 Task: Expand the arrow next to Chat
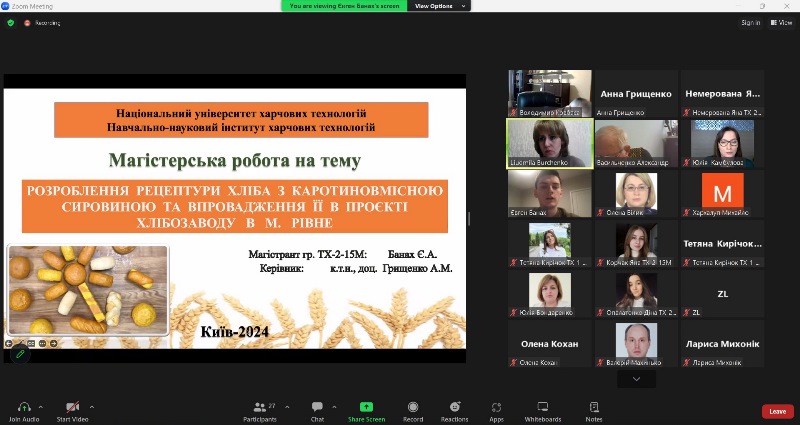tap(334, 407)
